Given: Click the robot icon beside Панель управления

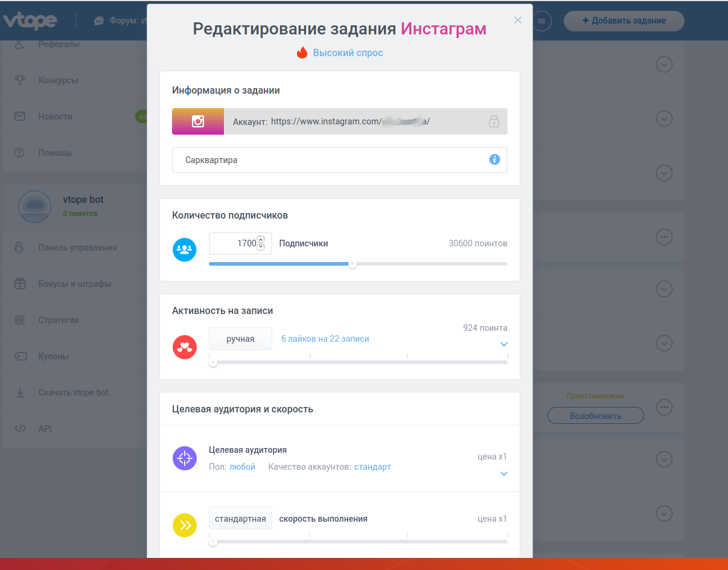Looking at the screenshot, I should [20, 247].
